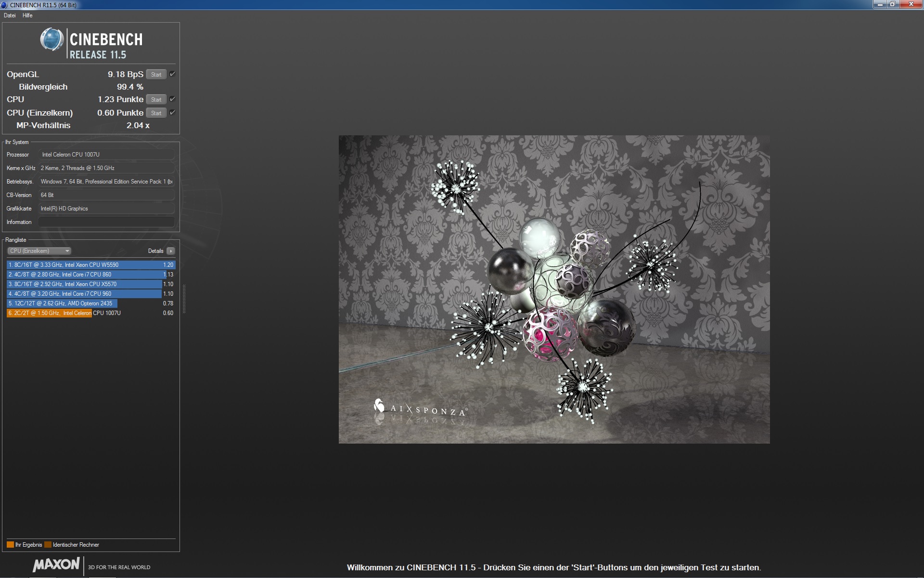Select ranking entry Intel Celeron CPU 1007U
The height and width of the screenshot is (578, 924).
click(x=91, y=313)
